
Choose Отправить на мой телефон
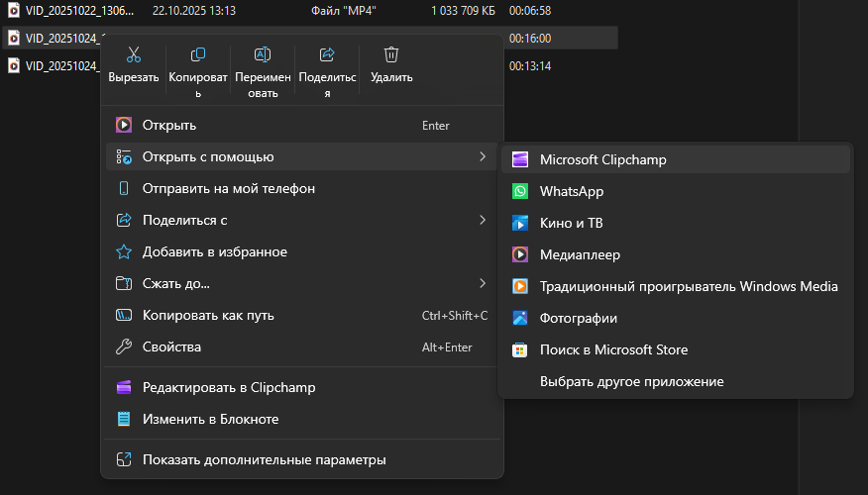301,189
